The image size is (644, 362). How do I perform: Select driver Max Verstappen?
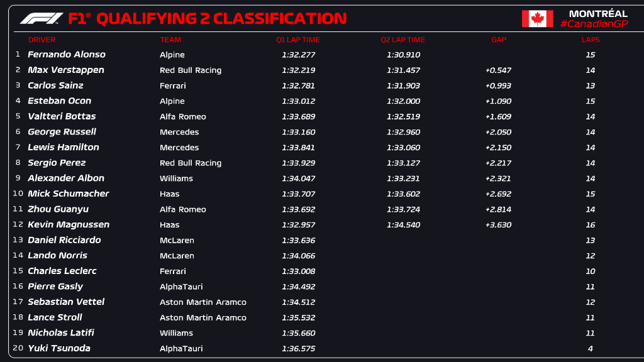[66, 70]
